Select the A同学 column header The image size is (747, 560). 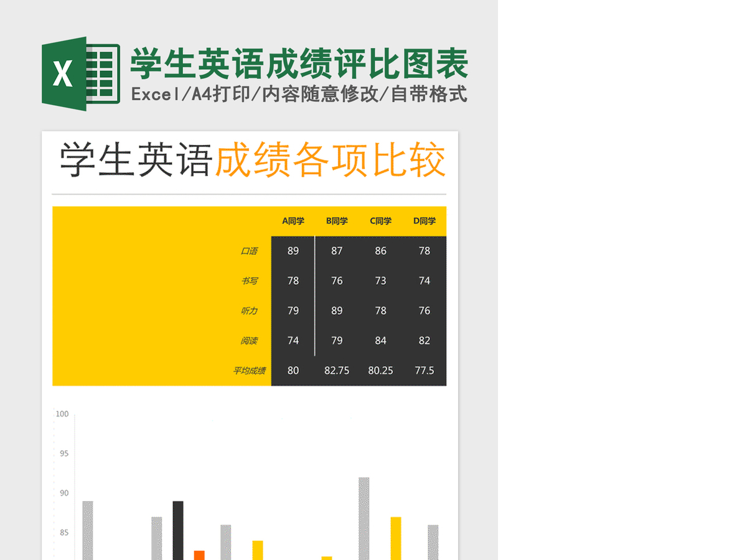pos(293,221)
